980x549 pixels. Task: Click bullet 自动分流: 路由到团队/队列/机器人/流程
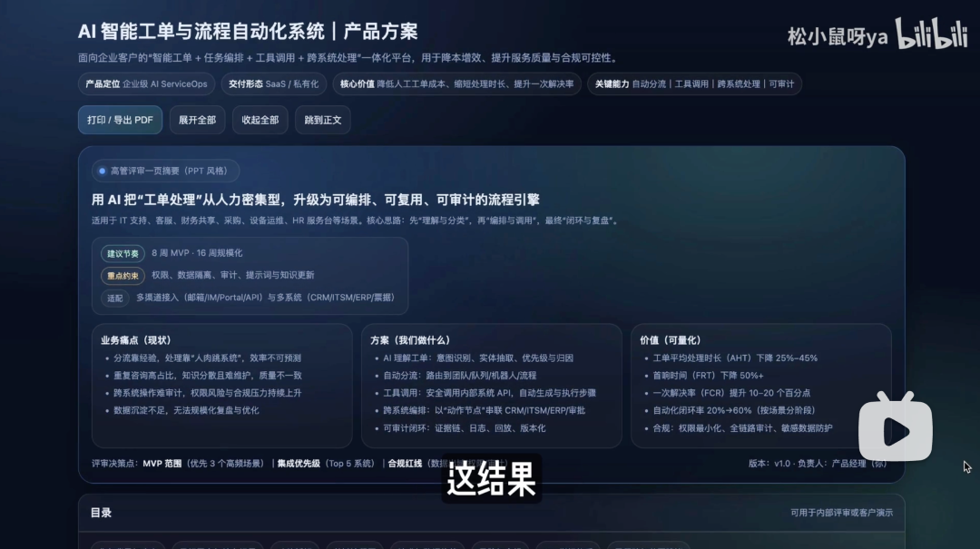click(x=459, y=375)
